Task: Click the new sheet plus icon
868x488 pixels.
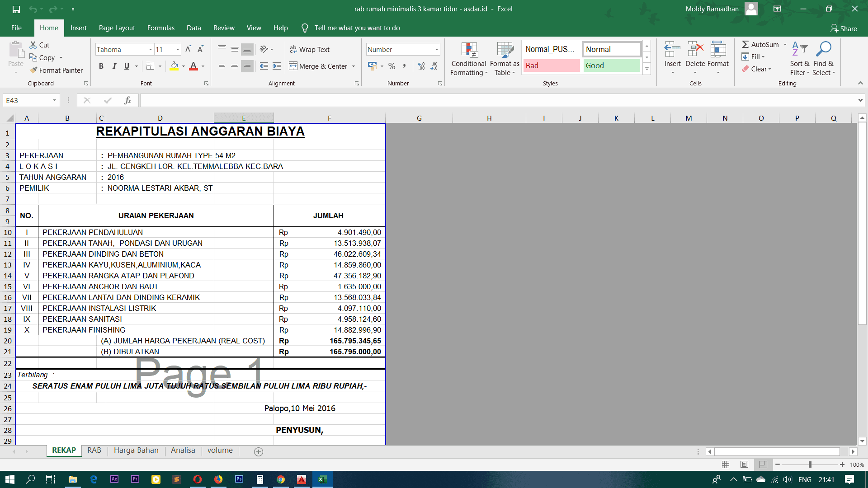Action: 259,451
